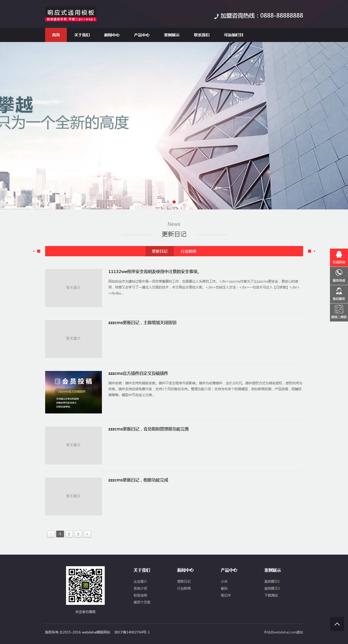Image resolution: width=348 pixels, height=644 pixels.
Task: Click the 会员投稿 article thumbnail
Action: pyautogui.click(x=74, y=392)
